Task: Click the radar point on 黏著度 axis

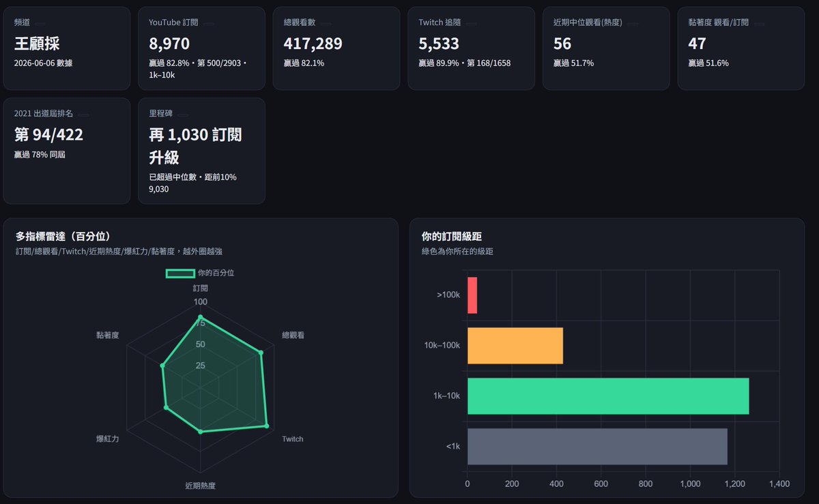Action: [x=162, y=366]
